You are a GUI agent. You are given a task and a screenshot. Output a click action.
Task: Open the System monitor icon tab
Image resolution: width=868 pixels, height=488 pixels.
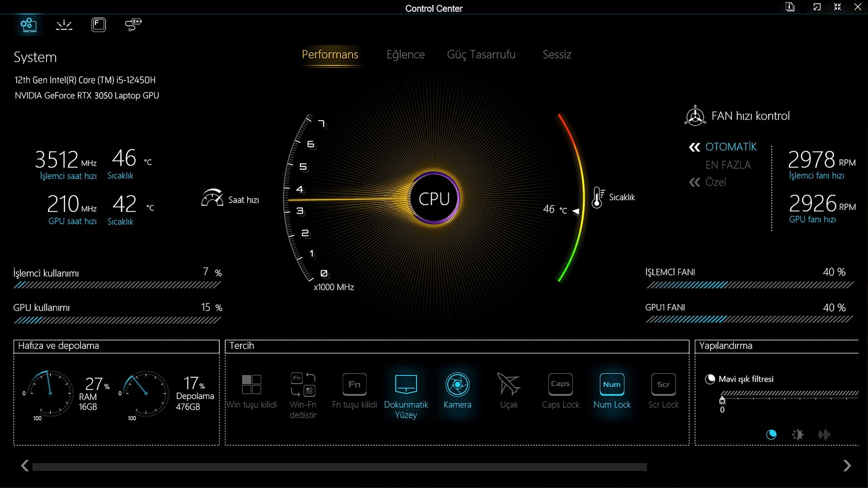pyautogui.click(x=28, y=24)
